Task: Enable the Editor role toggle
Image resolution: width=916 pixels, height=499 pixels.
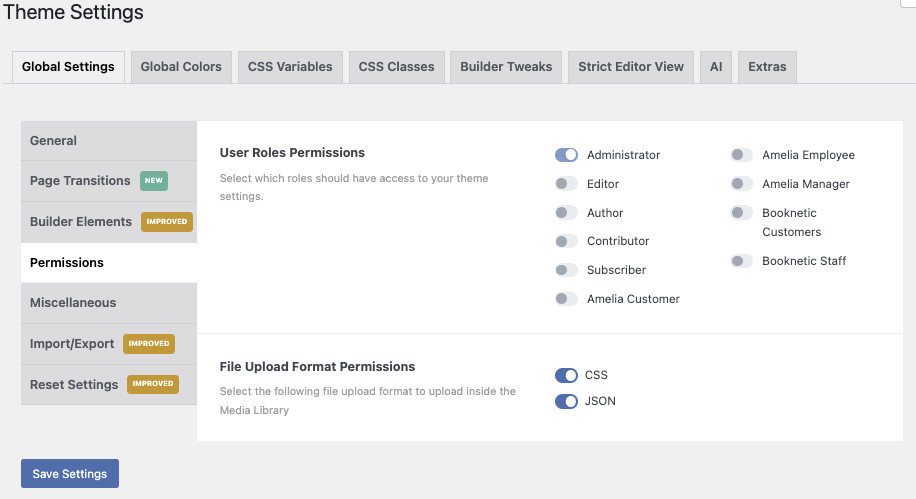Action: tap(566, 184)
